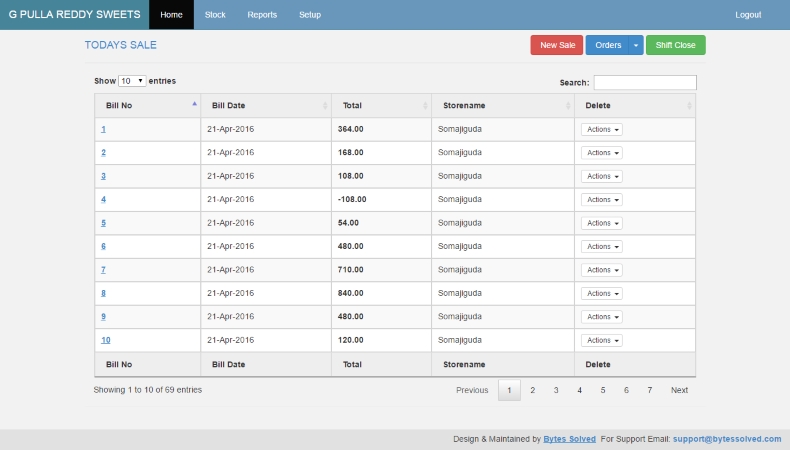
Task: Sort table by Total column header
Action: [380, 105]
